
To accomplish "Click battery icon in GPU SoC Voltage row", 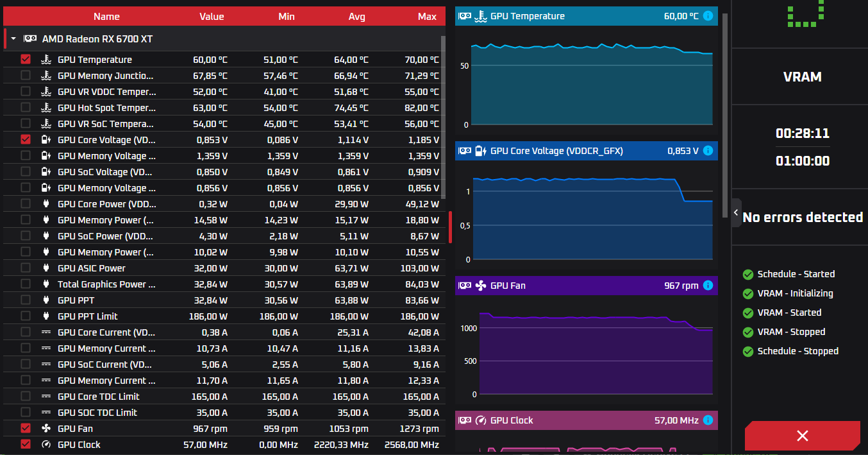I will (x=46, y=172).
